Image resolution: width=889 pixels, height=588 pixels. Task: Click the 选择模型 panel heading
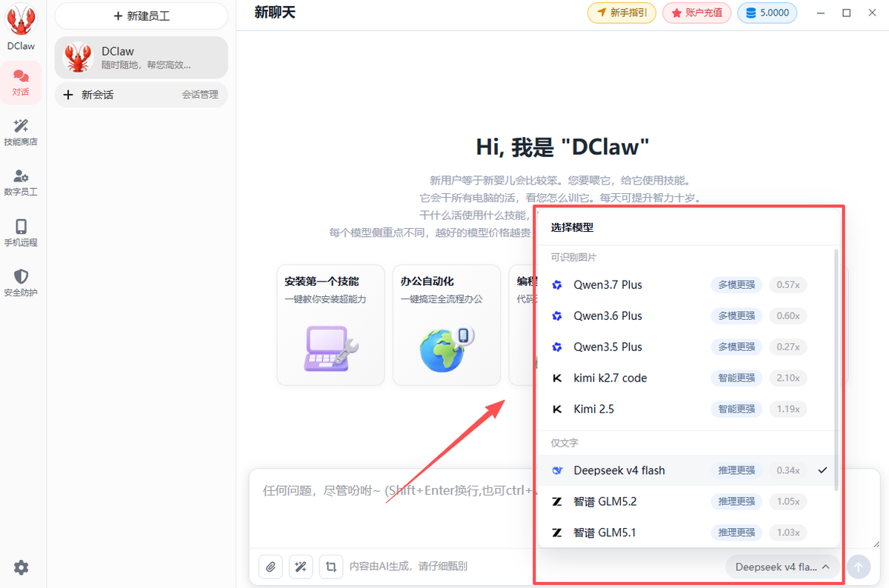click(x=572, y=227)
